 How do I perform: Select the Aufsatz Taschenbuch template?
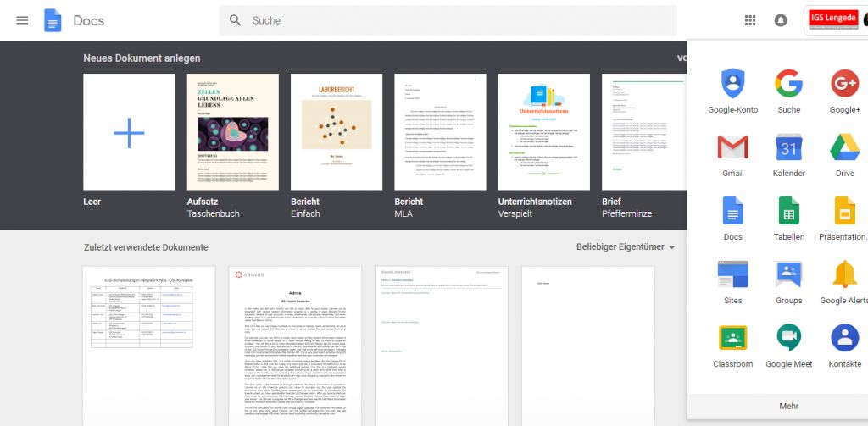click(232, 131)
